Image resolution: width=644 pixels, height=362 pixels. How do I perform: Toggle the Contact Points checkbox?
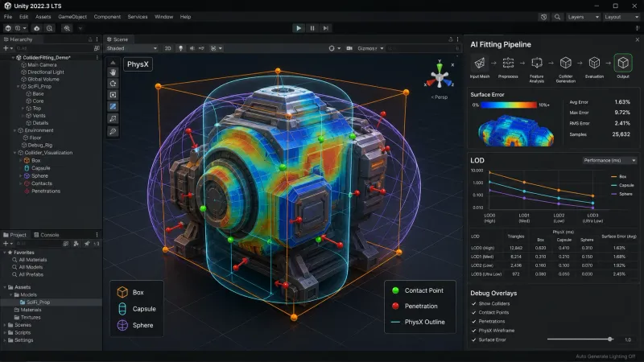pyautogui.click(x=473, y=312)
